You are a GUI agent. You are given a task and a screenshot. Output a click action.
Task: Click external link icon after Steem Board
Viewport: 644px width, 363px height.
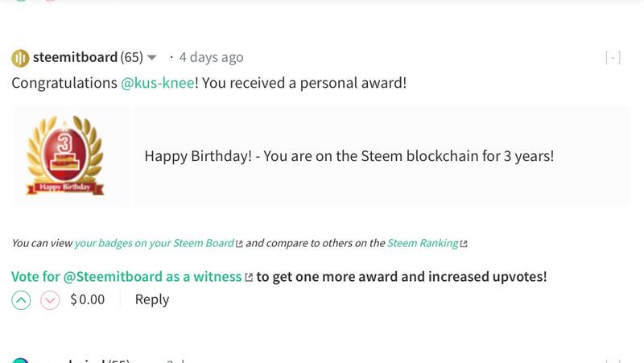point(239,243)
